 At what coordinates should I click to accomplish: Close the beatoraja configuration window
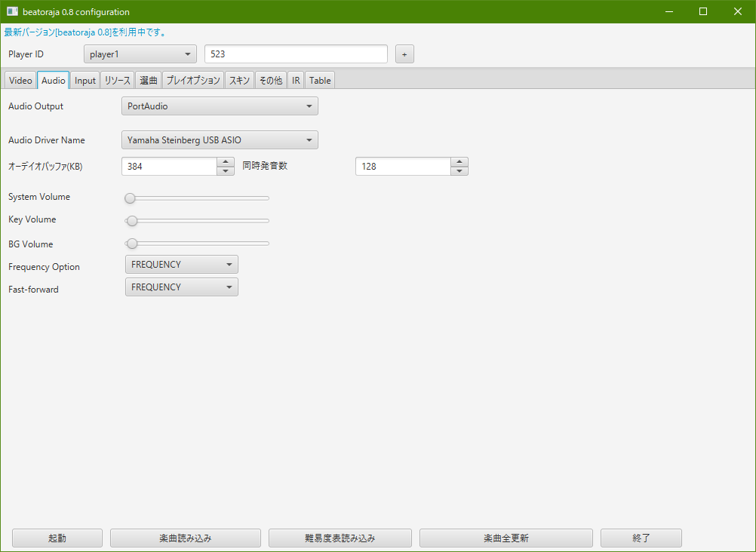click(738, 11)
